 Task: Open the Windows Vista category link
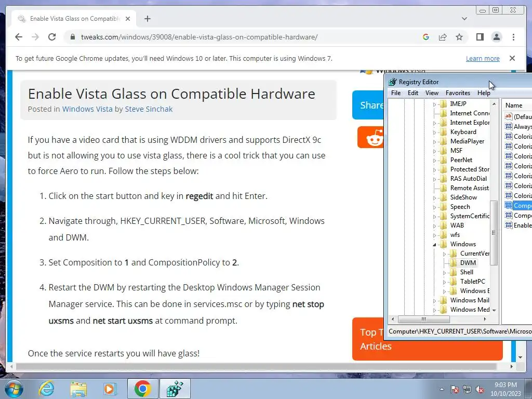point(87,109)
